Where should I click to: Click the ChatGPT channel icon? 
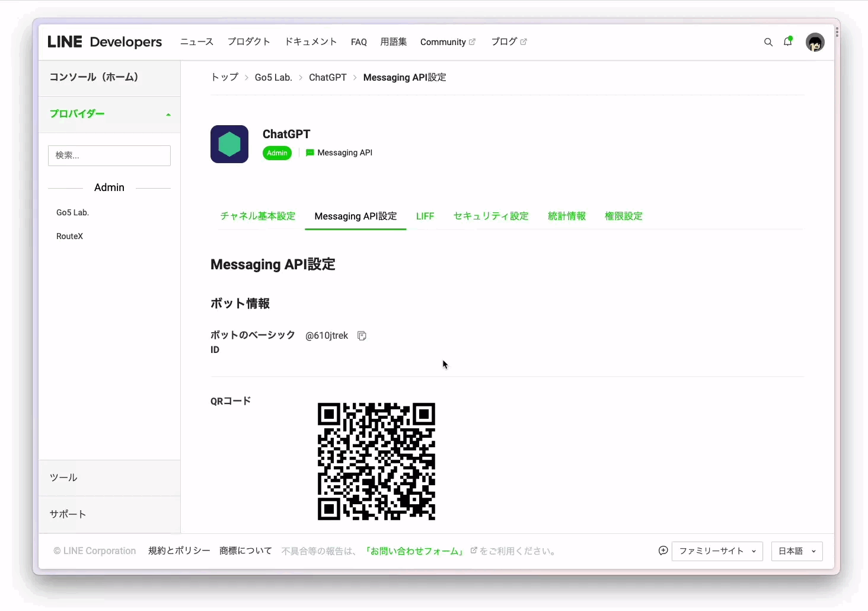(x=229, y=144)
